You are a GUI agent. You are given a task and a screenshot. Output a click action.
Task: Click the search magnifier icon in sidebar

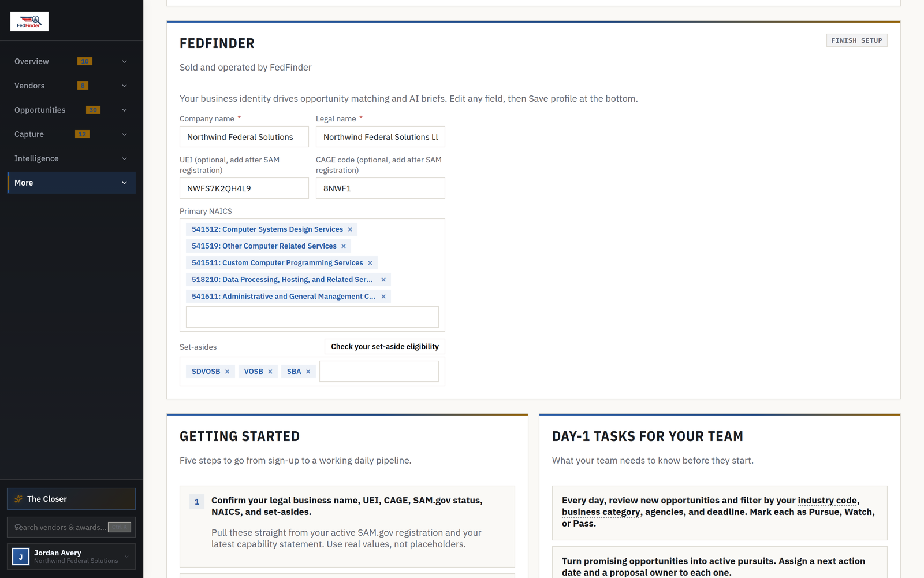[x=18, y=527]
